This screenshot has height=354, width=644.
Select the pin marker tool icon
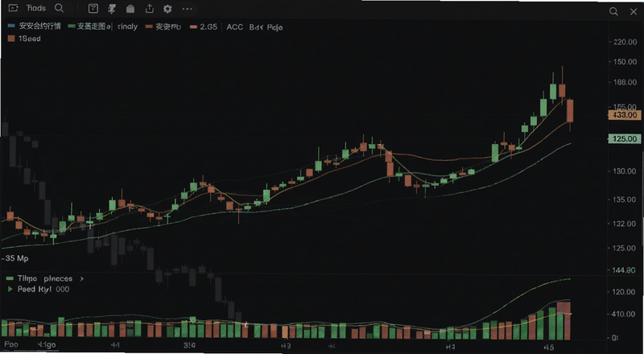(x=111, y=9)
